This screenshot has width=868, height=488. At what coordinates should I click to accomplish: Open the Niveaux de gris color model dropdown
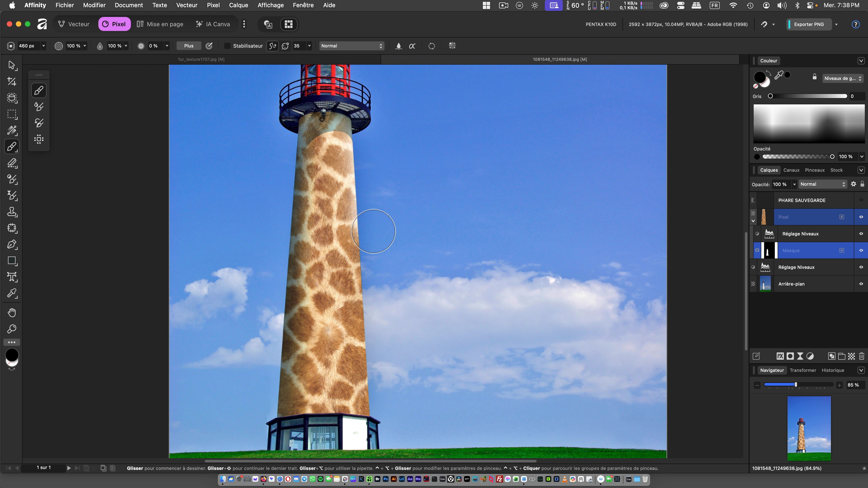[x=843, y=78]
